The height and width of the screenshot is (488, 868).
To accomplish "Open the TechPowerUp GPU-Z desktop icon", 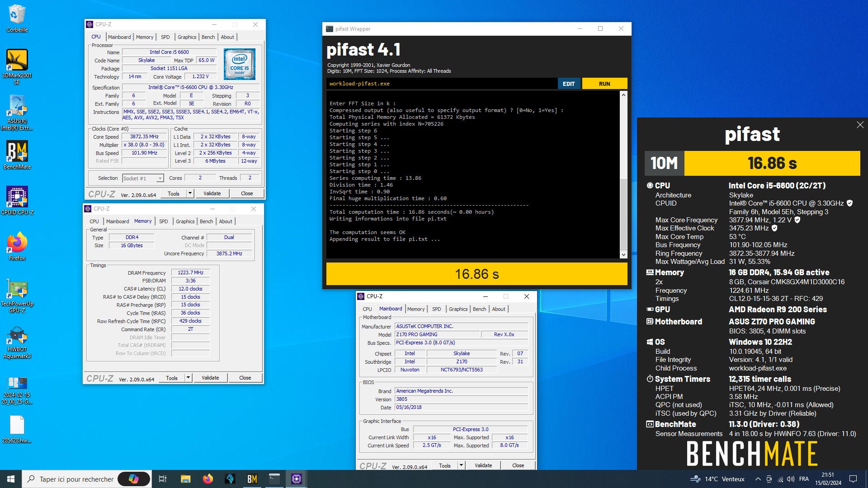I will [x=17, y=296].
